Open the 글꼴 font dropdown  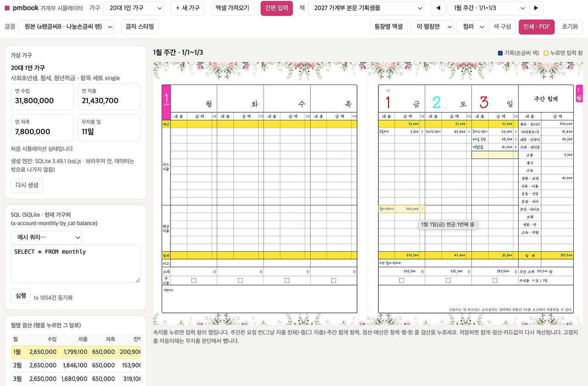click(x=66, y=27)
